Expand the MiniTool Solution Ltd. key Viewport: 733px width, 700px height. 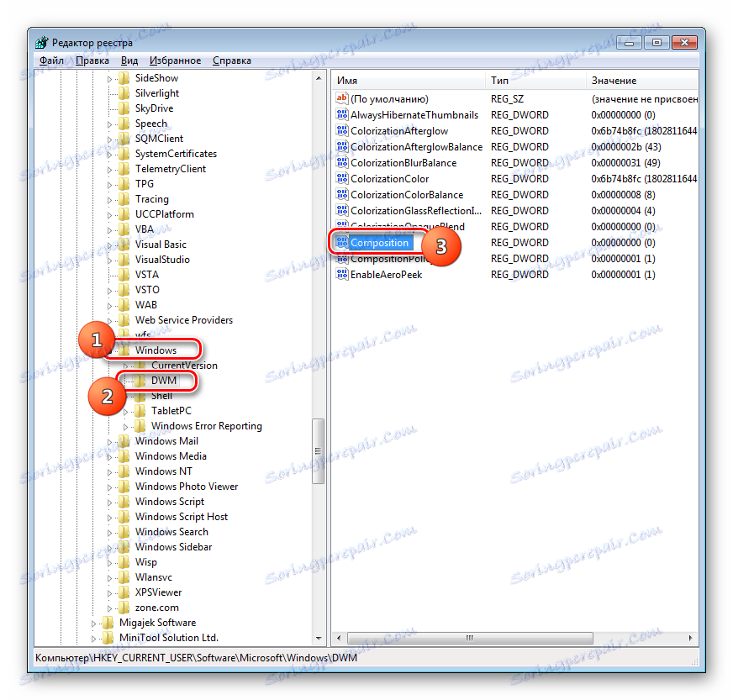(x=93, y=639)
